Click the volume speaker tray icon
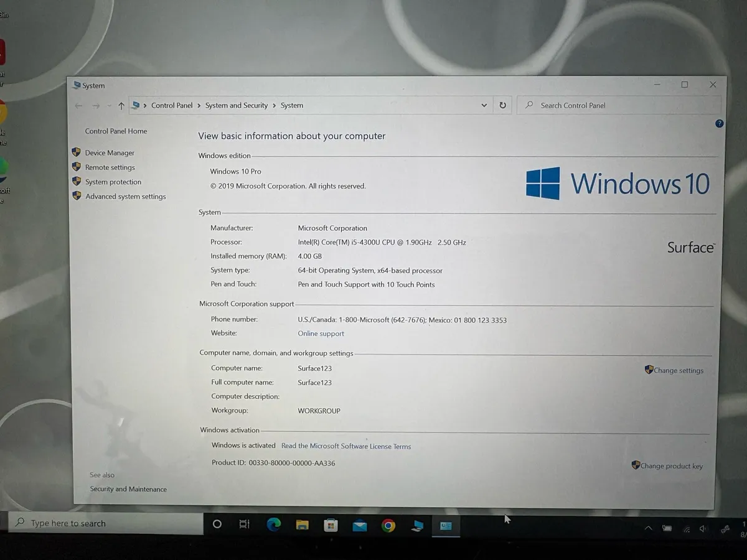This screenshot has width=747, height=560. pyautogui.click(x=703, y=529)
